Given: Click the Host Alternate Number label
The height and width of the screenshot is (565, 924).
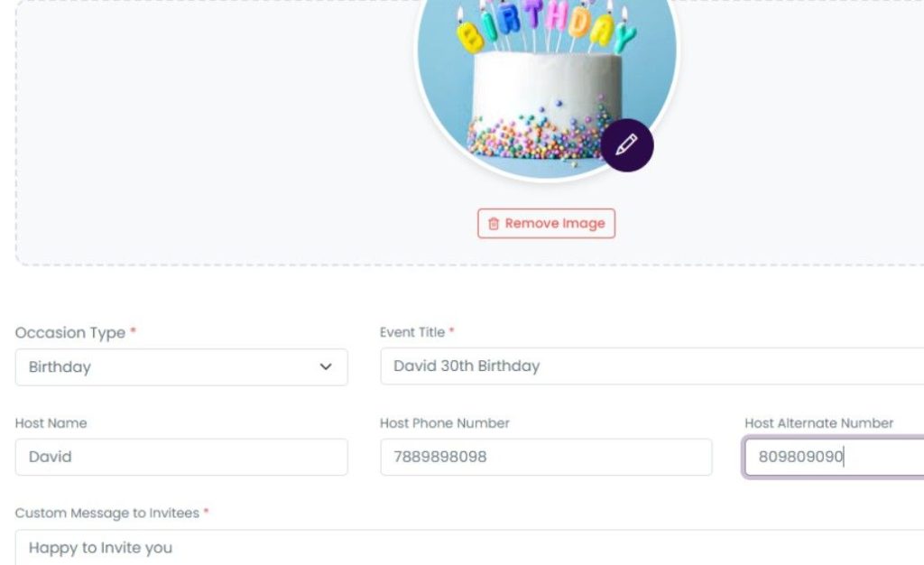Looking at the screenshot, I should [818, 423].
